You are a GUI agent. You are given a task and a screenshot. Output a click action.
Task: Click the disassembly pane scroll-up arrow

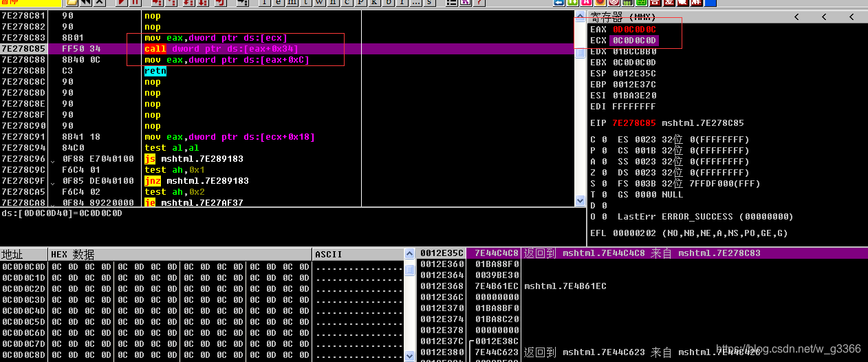tap(580, 17)
